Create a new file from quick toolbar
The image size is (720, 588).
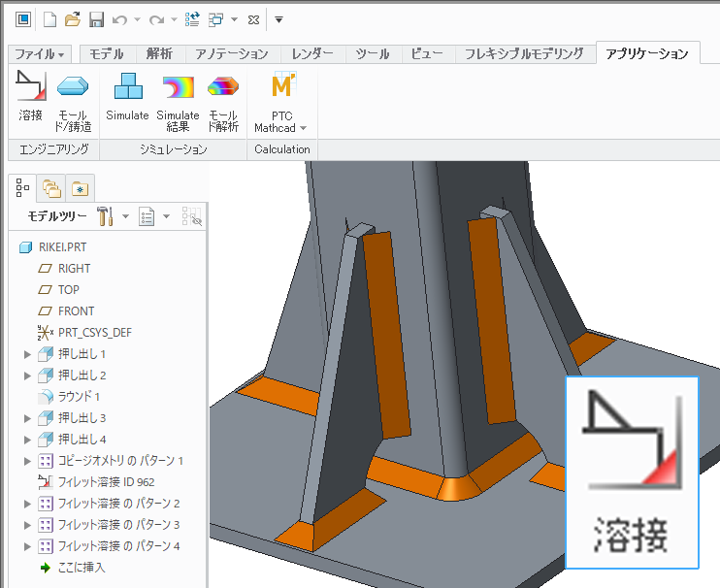pos(49,19)
